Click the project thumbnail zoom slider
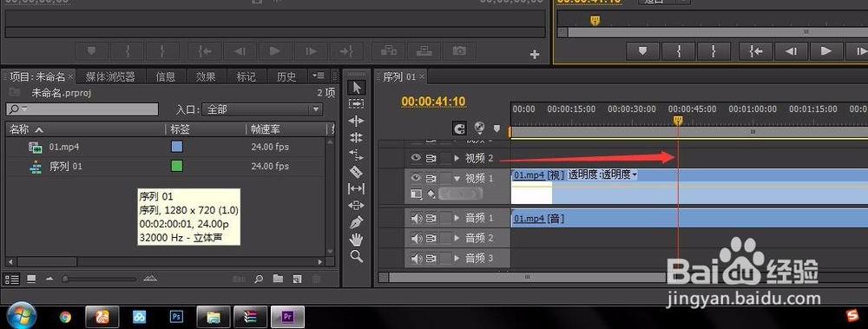 point(99,279)
